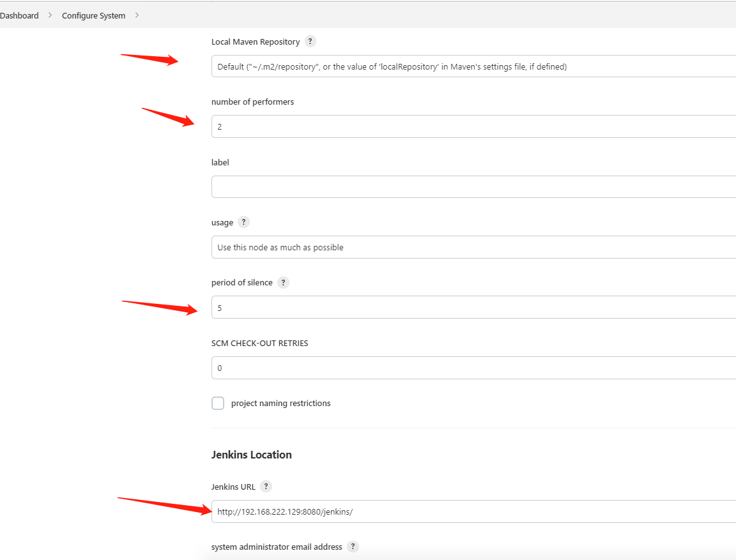Click the Jenkins URL help icon
This screenshot has width=736, height=560.
coord(266,487)
